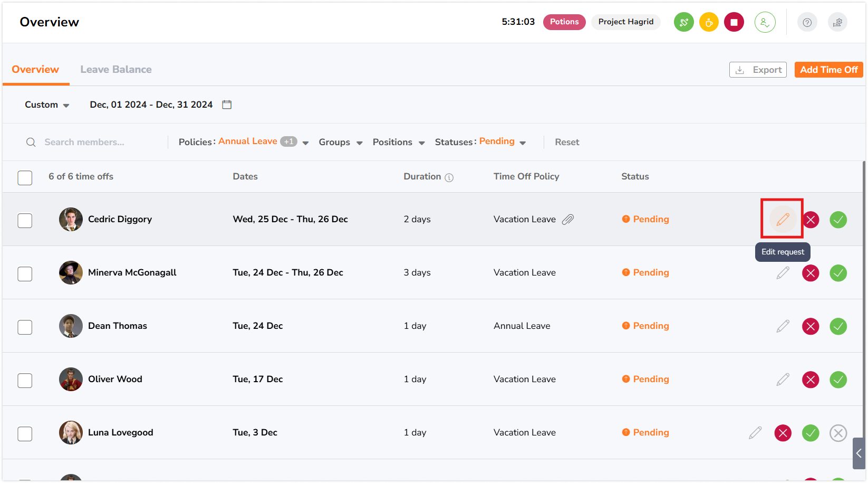This screenshot has width=868, height=483.
Task: Reject Minerva McGonagall's time off request
Action: [x=810, y=273]
